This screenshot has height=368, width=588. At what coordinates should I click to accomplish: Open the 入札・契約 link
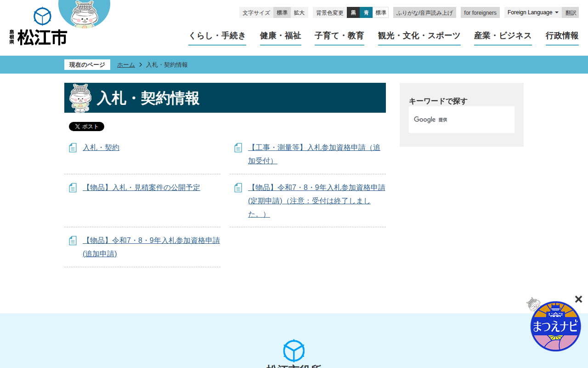[x=101, y=148]
